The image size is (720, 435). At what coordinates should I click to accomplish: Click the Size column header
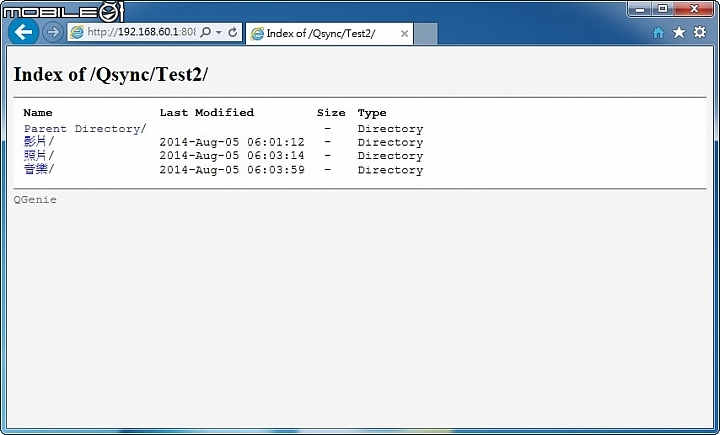coord(331,113)
